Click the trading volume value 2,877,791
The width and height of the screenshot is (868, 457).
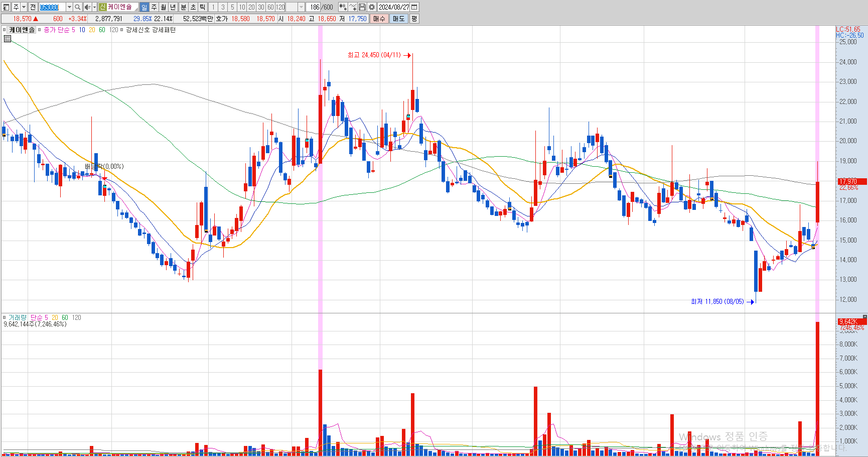point(109,19)
